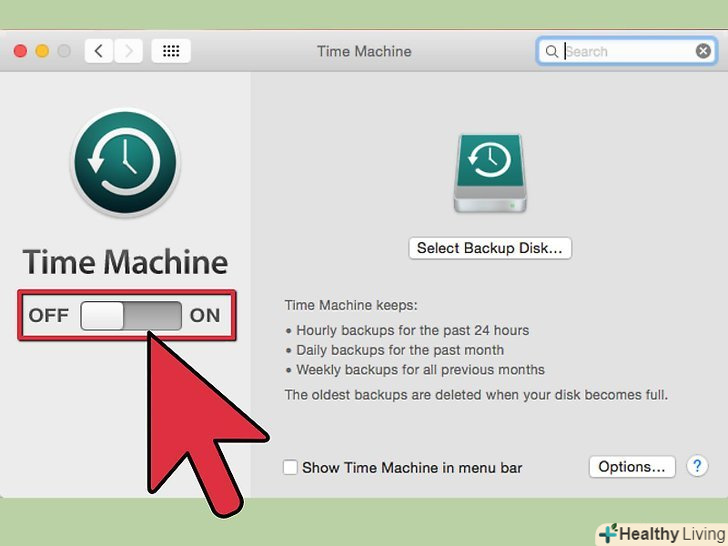The width and height of the screenshot is (728, 546).
Task: Open help with the question mark button
Action: pyautogui.click(x=697, y=466)
